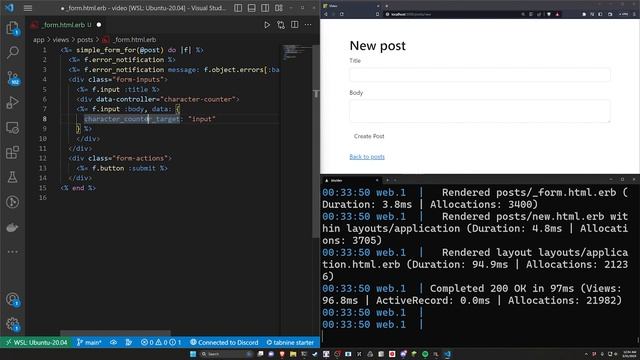Place cursor on f.button :submit line

click(x=122, y=168)
